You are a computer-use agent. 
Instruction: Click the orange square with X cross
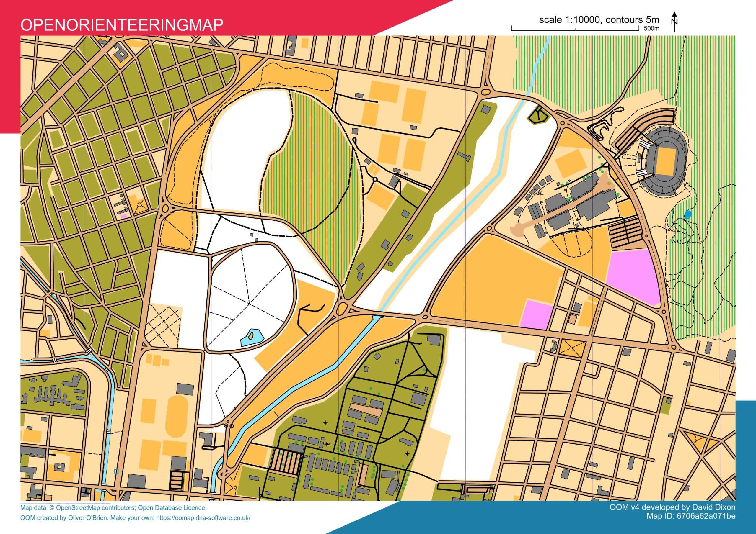(573, 348)
